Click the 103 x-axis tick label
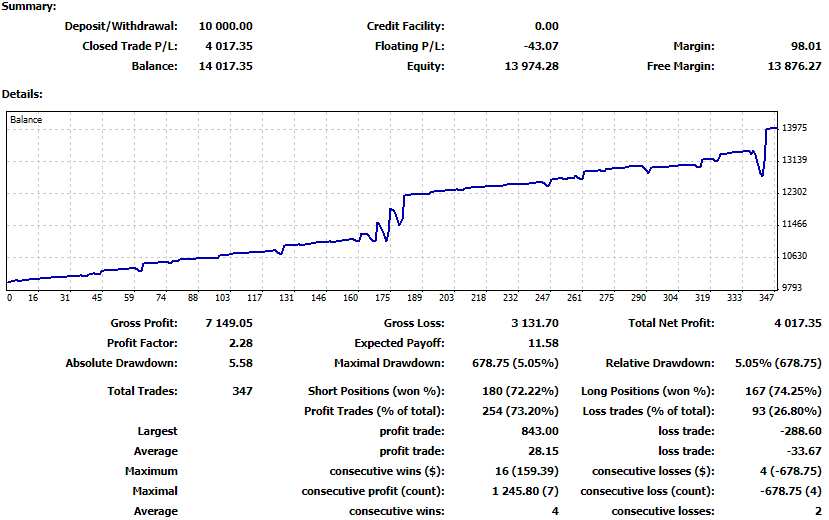This screenshot has width=829, height=520. click(223, 298)
